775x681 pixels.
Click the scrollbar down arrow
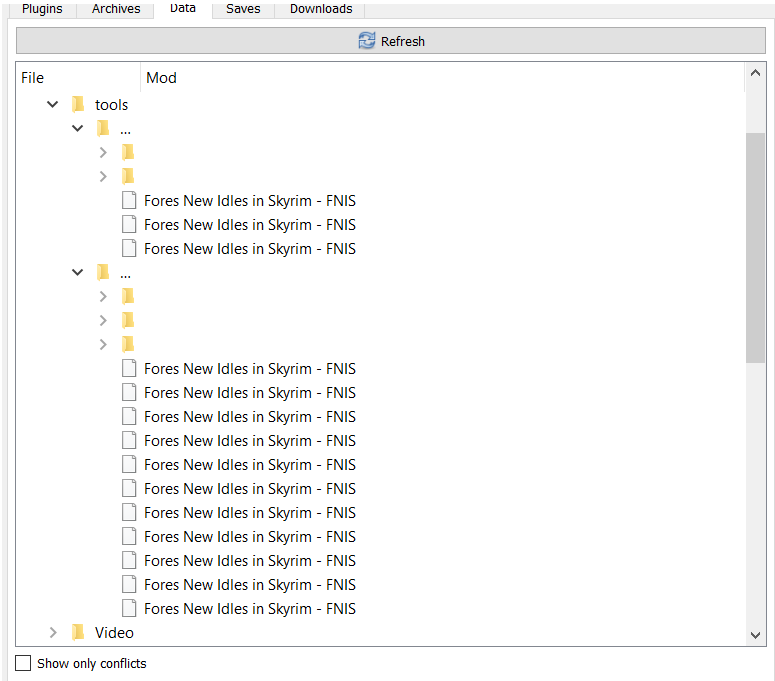(x=755, y=635)
